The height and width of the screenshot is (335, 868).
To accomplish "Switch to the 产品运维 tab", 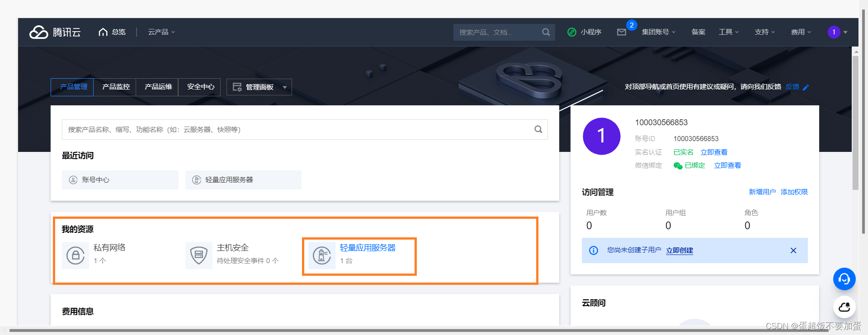I will (x=158, y=87).
